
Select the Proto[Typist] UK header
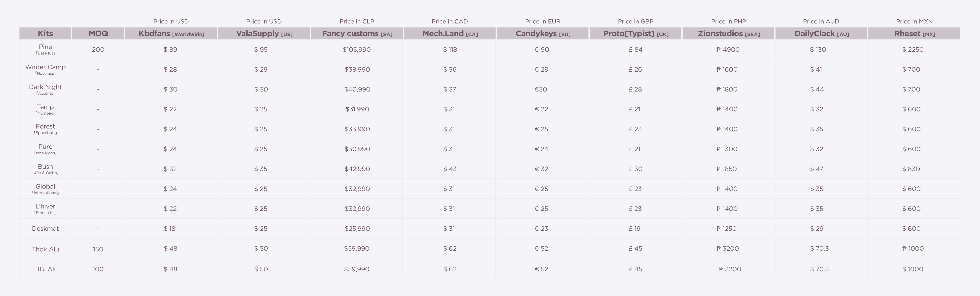636,34
